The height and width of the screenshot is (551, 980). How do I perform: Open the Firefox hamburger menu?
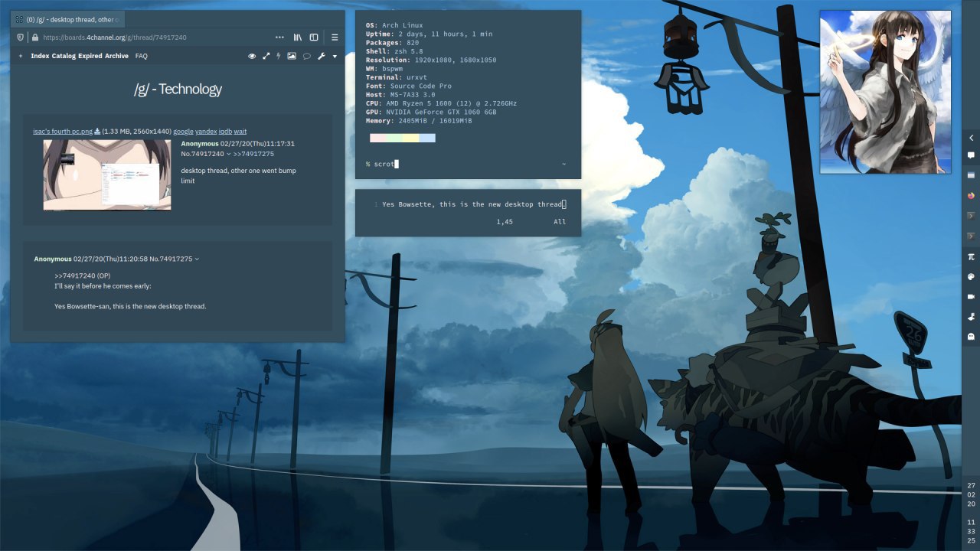pyautogui.click(x=335, y=37)
